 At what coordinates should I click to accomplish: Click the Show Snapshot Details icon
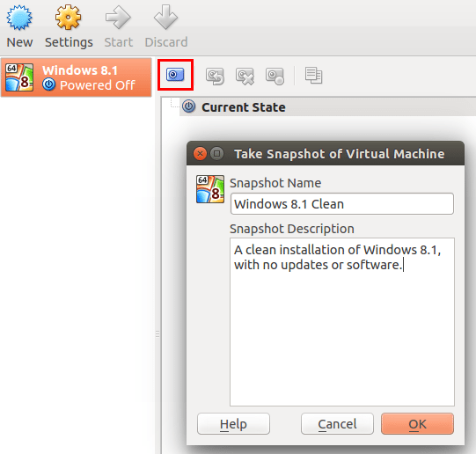tap(275, 76)
